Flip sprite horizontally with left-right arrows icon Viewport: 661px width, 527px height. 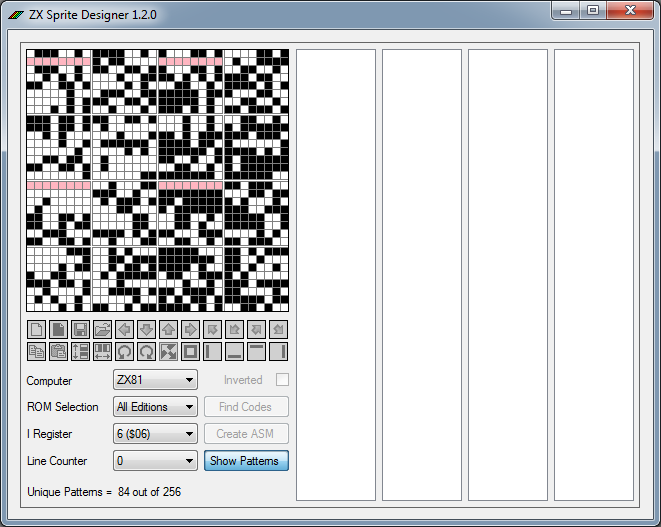tap(102, 351)
